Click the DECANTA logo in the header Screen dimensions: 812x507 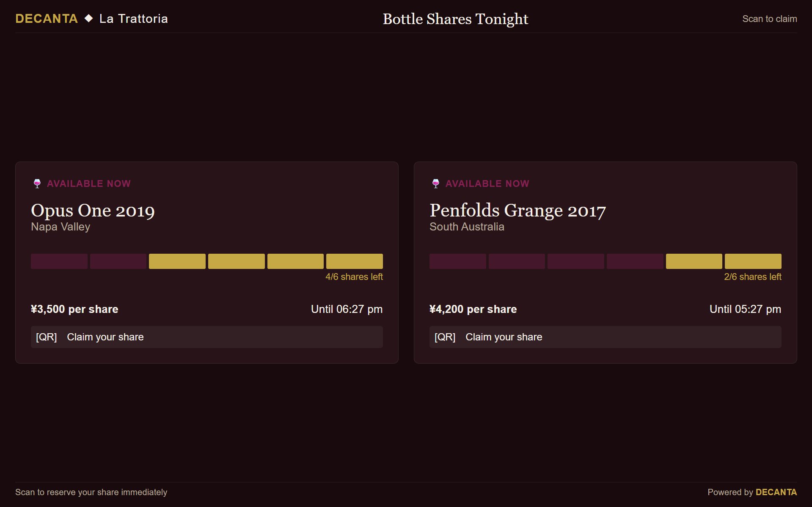47,18
